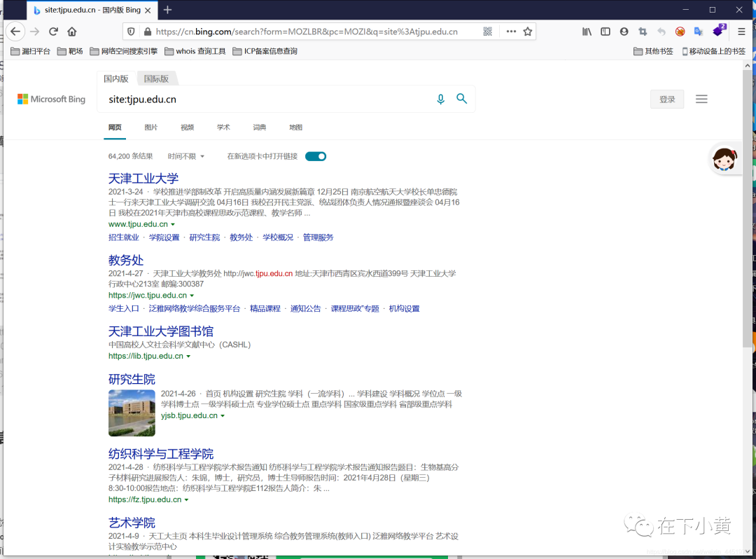
Task: Open the 漏扫平台 bookmarks folder
Action: tap(30, 51)
